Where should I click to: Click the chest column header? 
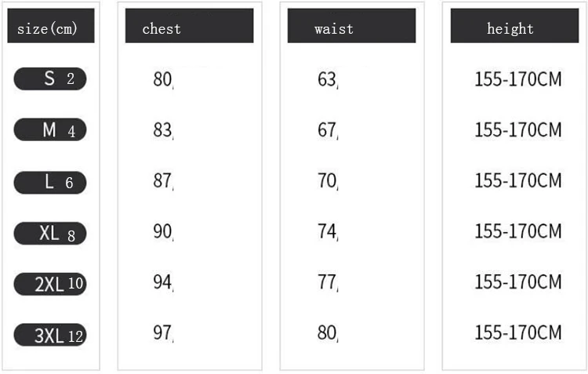tap(189, 28)
